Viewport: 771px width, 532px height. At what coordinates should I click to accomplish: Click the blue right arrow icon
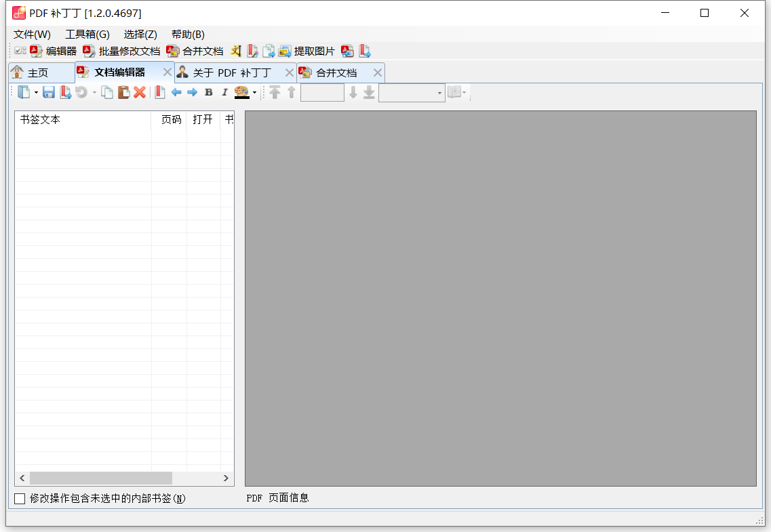[x=192, y=93]
